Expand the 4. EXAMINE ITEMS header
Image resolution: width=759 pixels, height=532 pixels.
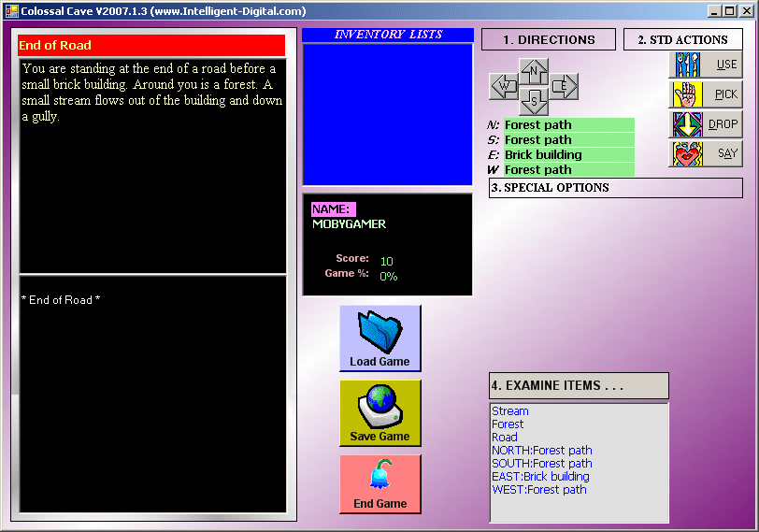(579, 385)
